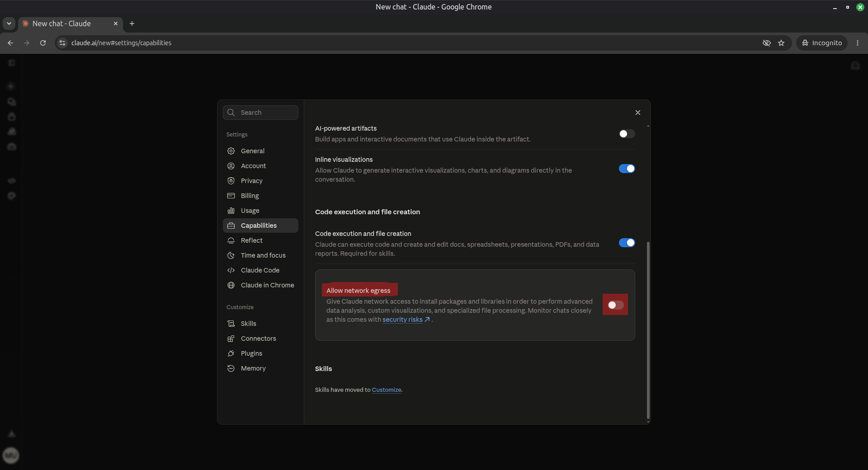This screenshot has width=868, height=470.
Task: Click the tracking protection eye icon
Action: pyautogui.click(x=767, y=43)
